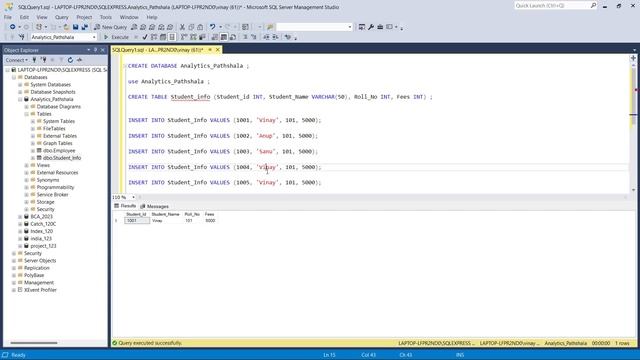Click the Open File folder icon

(66, 27)
